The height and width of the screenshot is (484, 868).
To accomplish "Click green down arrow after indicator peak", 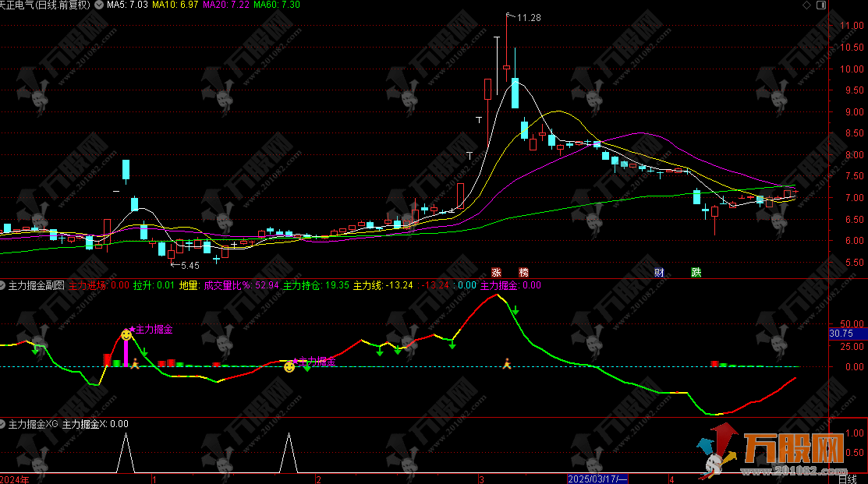I will point(515,310).
